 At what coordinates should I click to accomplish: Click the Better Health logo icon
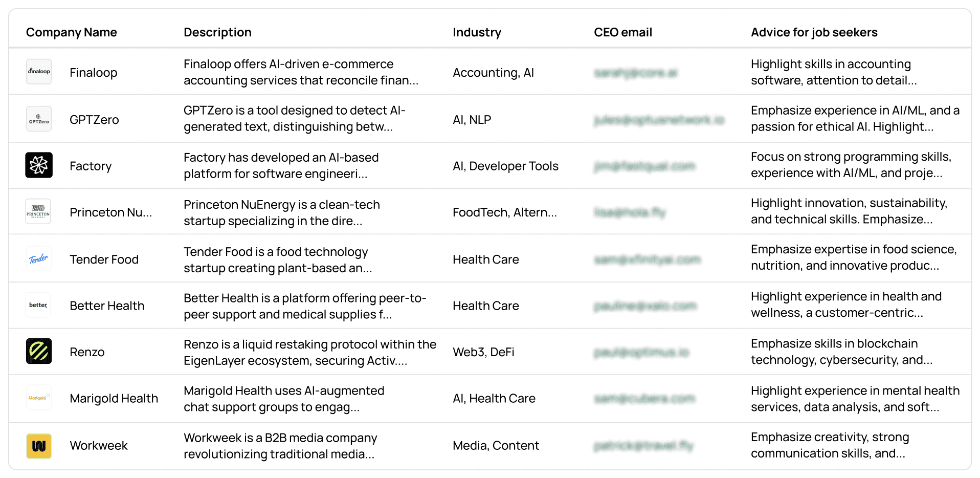point(39,305)
